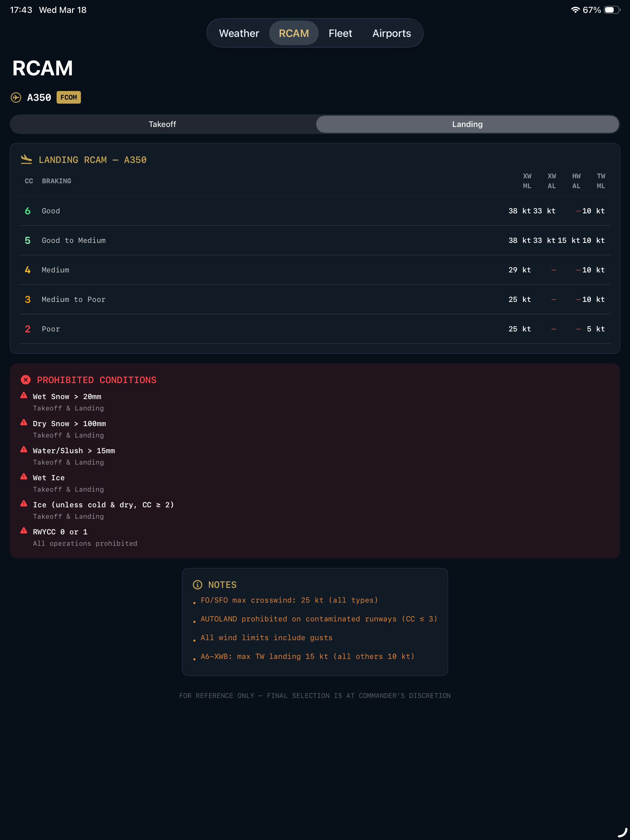The height and width of the screenshot is (840, 630).
Task: Click the RWYCC 0 or 1 entry
Action: [60, 532]
